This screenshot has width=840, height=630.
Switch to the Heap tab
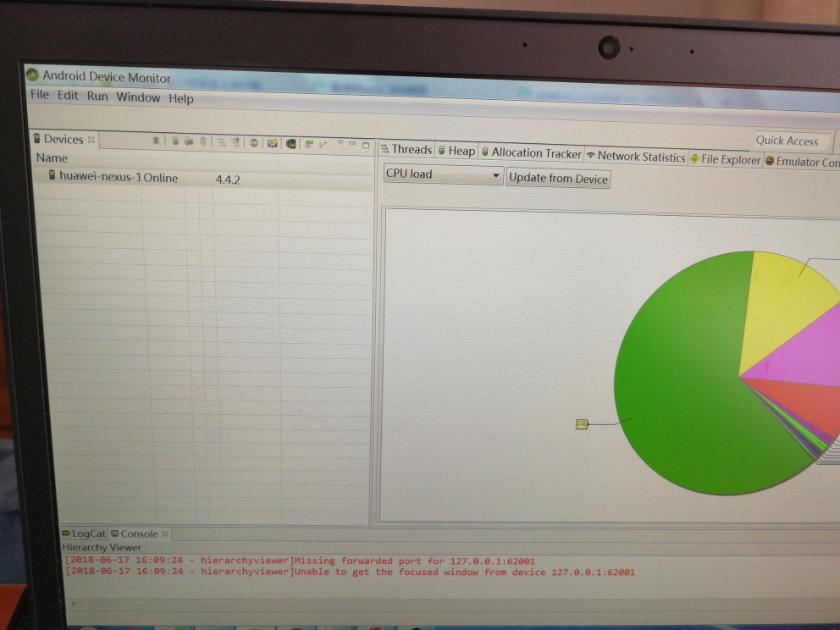click(457, 151)
